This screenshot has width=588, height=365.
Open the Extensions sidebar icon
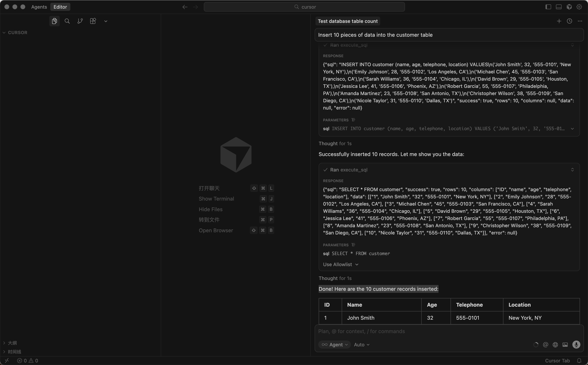pos(93,21)
